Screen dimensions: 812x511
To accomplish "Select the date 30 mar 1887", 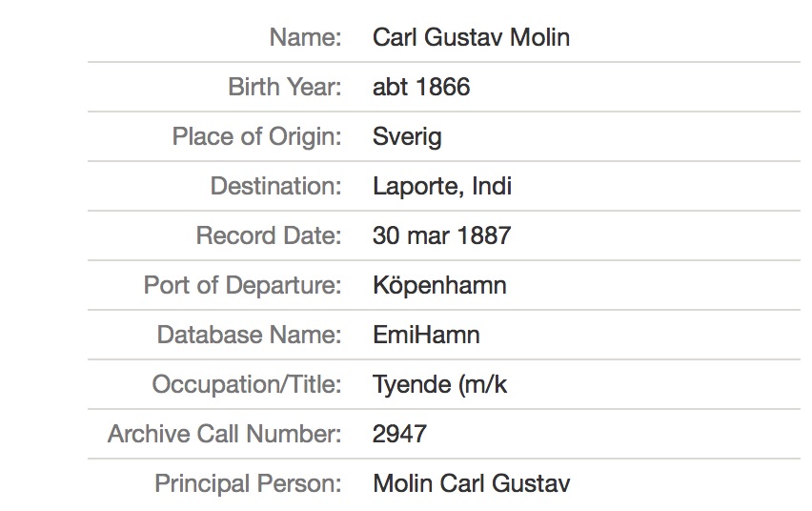I will [x=442, y=235].
